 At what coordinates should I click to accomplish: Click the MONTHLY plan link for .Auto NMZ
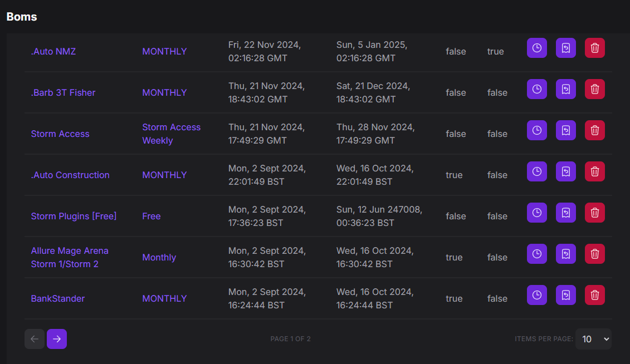164,51
